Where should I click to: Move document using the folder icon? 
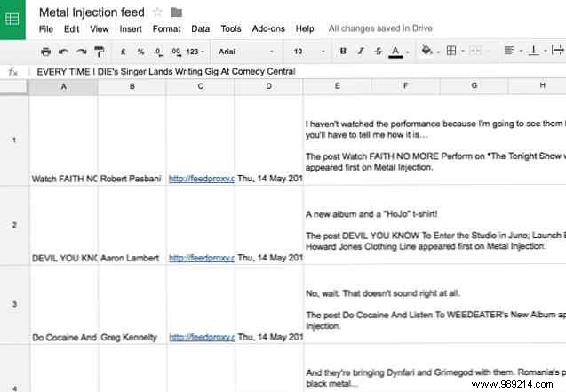pos(177,12)
